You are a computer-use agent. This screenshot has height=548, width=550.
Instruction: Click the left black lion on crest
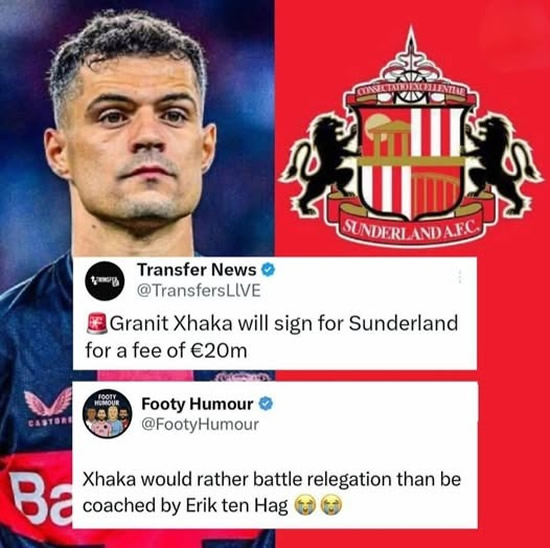click(x=320, y=165)
